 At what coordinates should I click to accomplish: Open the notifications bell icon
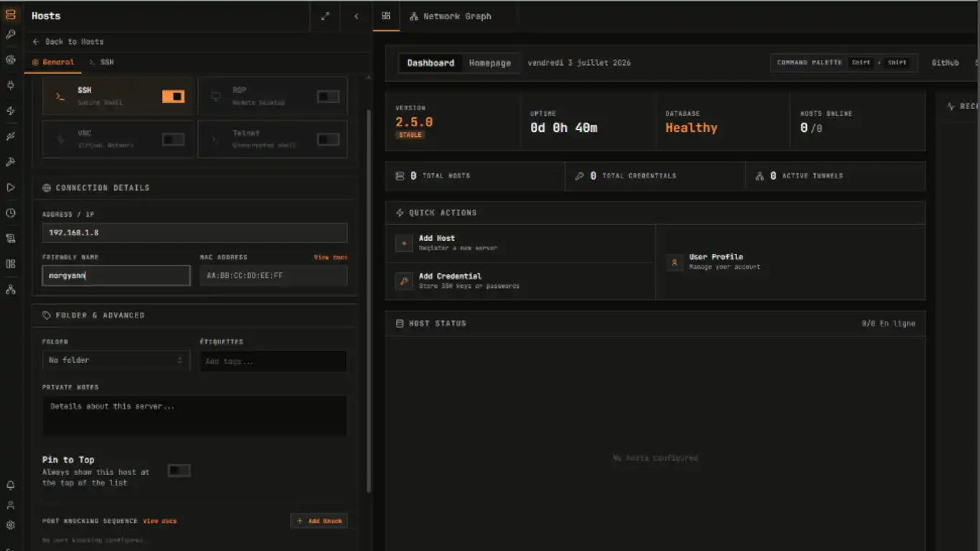(11, 485)
